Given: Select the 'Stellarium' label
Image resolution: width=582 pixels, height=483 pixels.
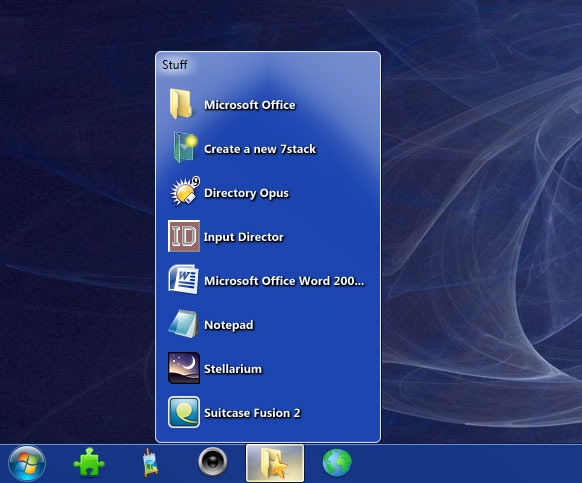Looking at the screenshot, I should 233,369.
